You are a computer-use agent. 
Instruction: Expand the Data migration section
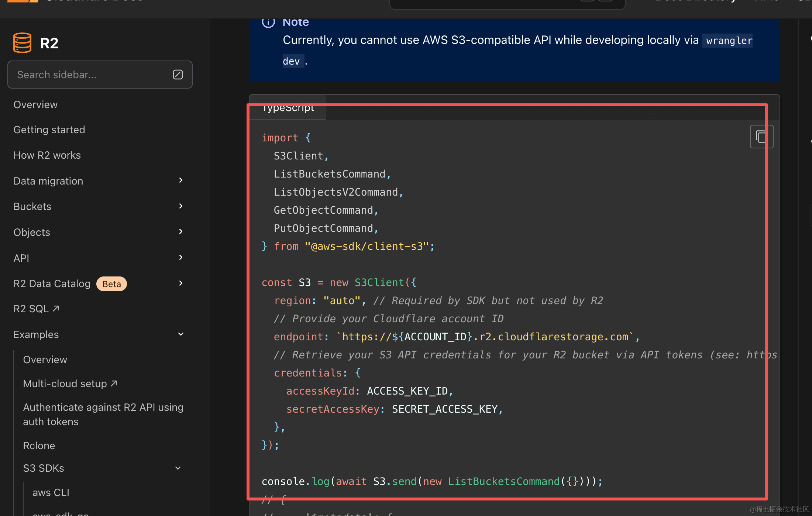click(181, 180)
